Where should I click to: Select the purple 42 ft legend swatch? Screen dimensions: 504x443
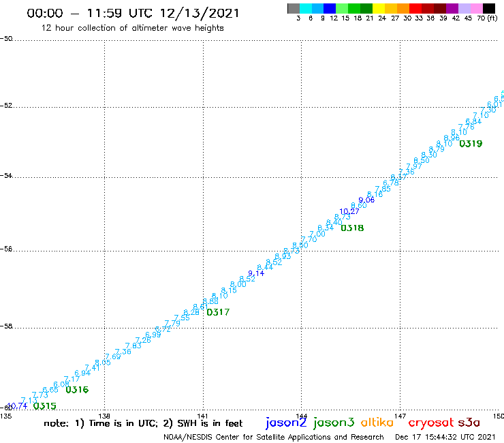tap(452, 9)
